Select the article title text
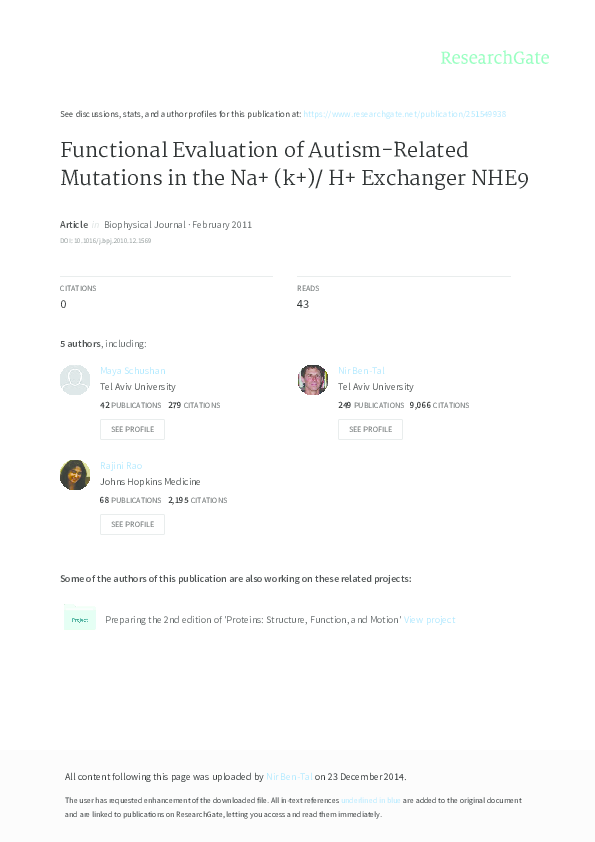The image size is (595, 842). pyautogui.click(x=294, y=163)
